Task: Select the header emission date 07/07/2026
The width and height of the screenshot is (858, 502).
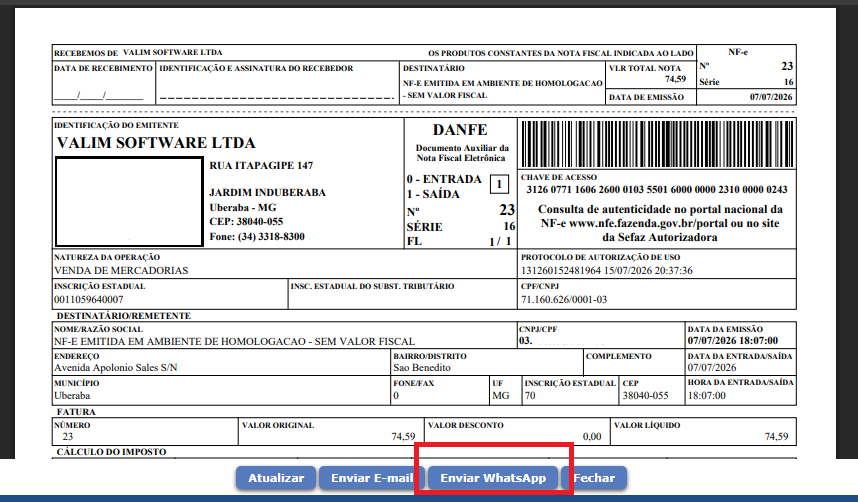Action: (x=771, y=97)
